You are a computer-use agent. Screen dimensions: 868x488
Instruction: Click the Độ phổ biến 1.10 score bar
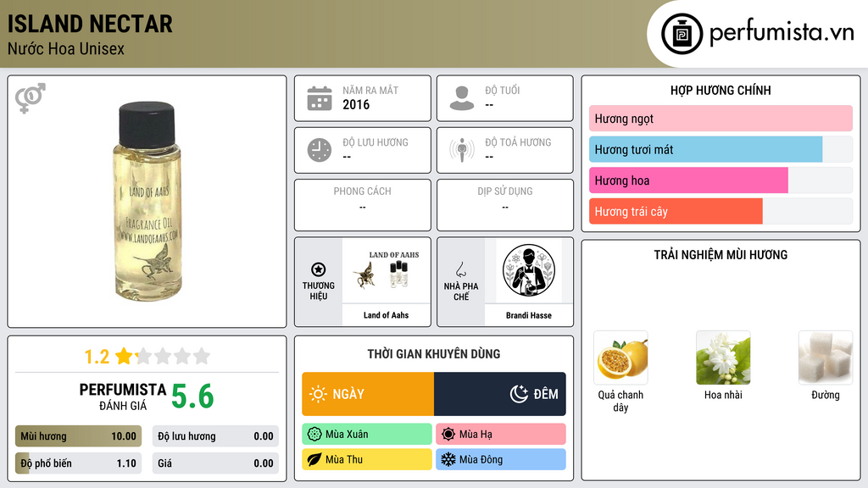click(x=79, y=463)
